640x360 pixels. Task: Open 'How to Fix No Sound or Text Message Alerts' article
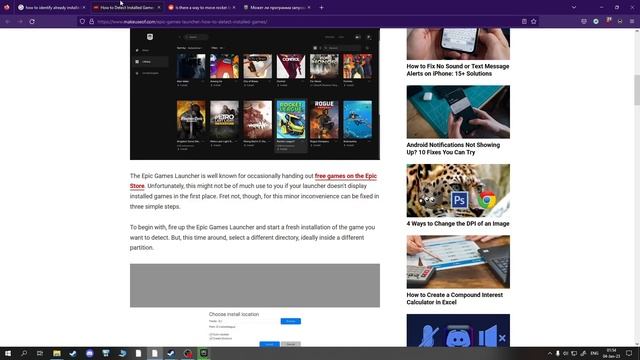458,70
